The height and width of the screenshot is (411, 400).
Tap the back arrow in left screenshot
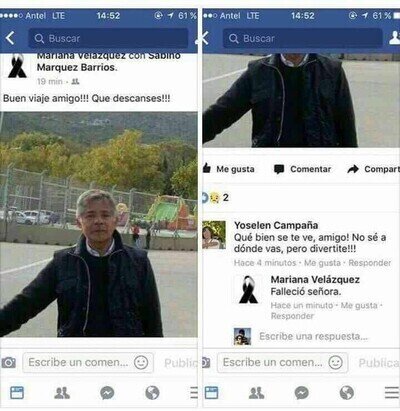click(10, 38)
